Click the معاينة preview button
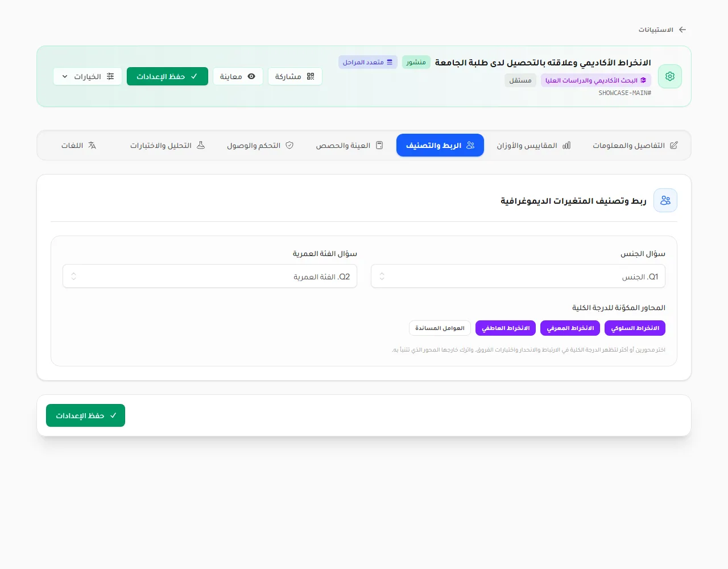 238,76
